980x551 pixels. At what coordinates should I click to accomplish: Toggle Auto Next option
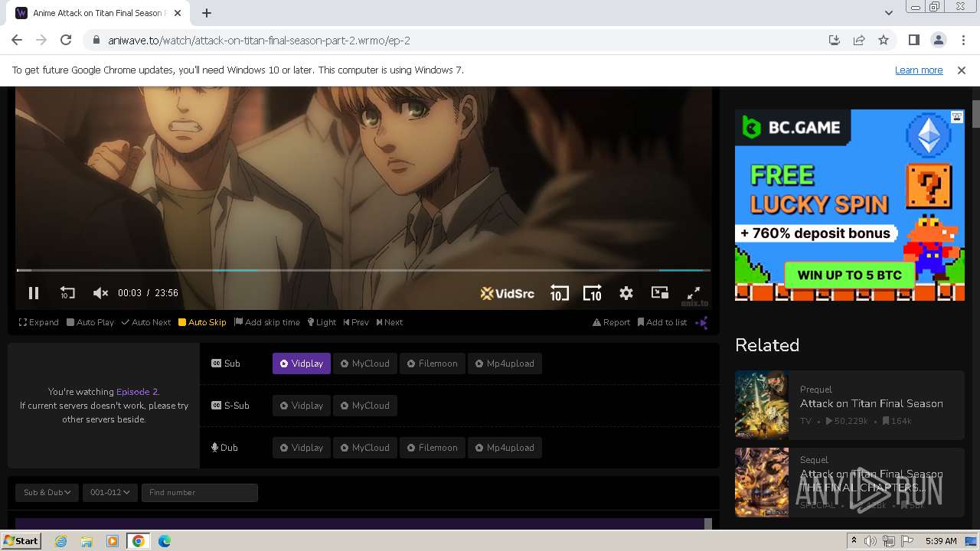(x=146, y=322)
